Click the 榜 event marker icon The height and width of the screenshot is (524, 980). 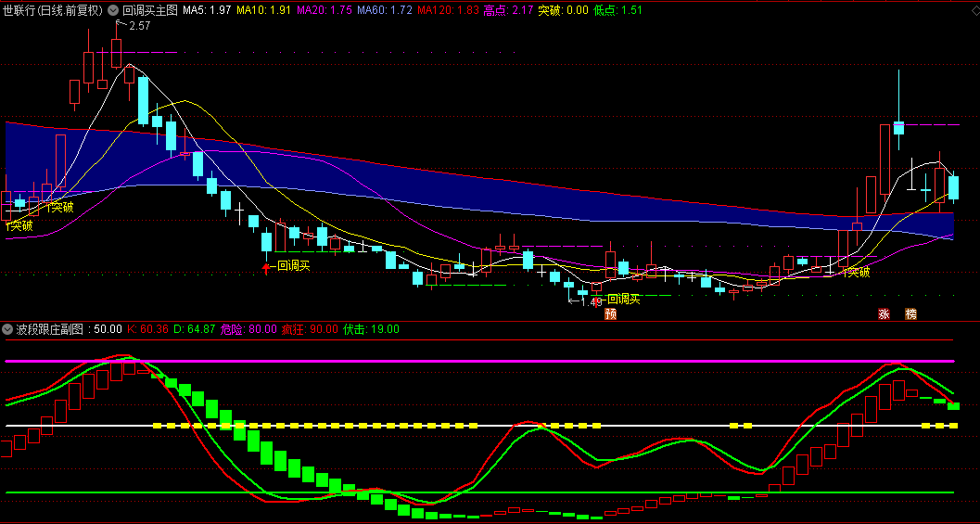(911, 313)
